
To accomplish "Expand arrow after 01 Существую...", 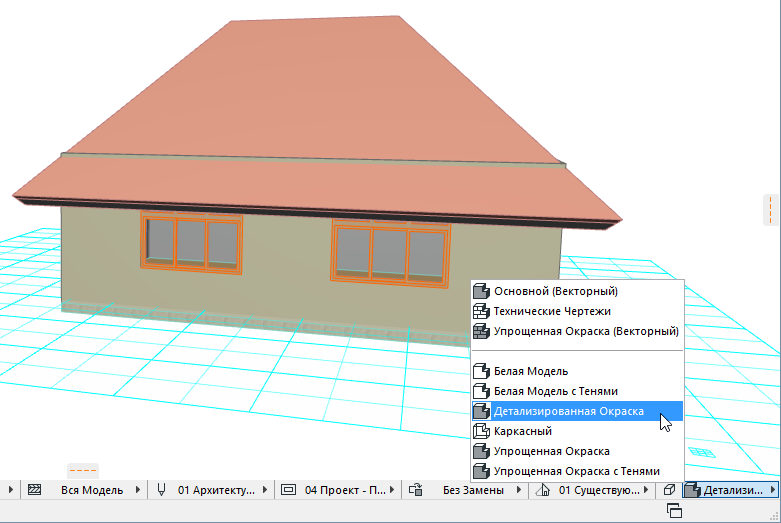I will (x=647, y=490).
